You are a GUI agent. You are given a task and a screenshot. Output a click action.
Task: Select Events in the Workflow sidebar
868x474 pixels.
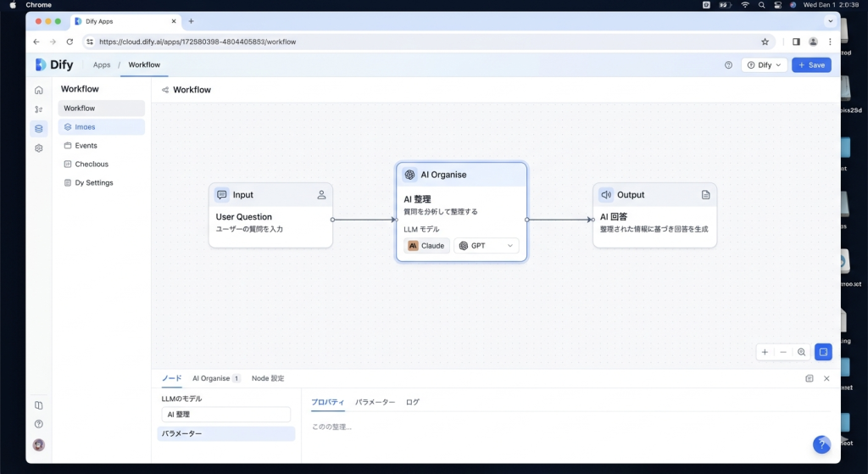(86, 146)
